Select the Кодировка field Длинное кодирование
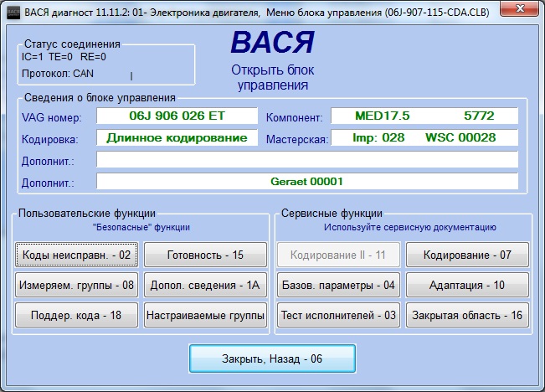 click(x=177, y=137)
